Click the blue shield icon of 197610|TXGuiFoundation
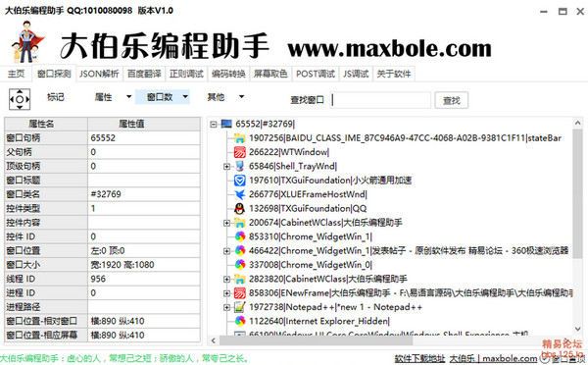Screen dimensions: 588x365 coord(240,181)
